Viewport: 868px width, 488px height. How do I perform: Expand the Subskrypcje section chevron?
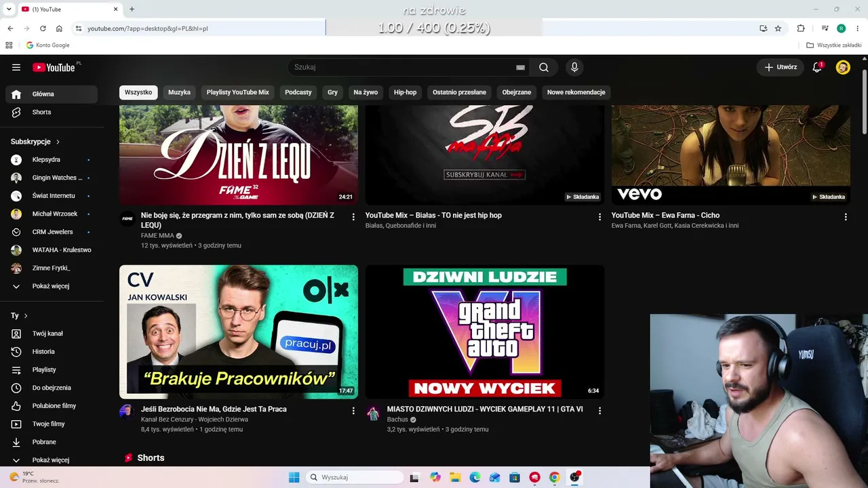tap(58, 142)
